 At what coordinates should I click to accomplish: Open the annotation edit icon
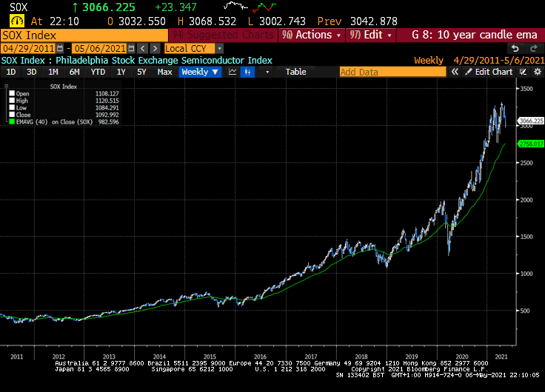(523, 72)
